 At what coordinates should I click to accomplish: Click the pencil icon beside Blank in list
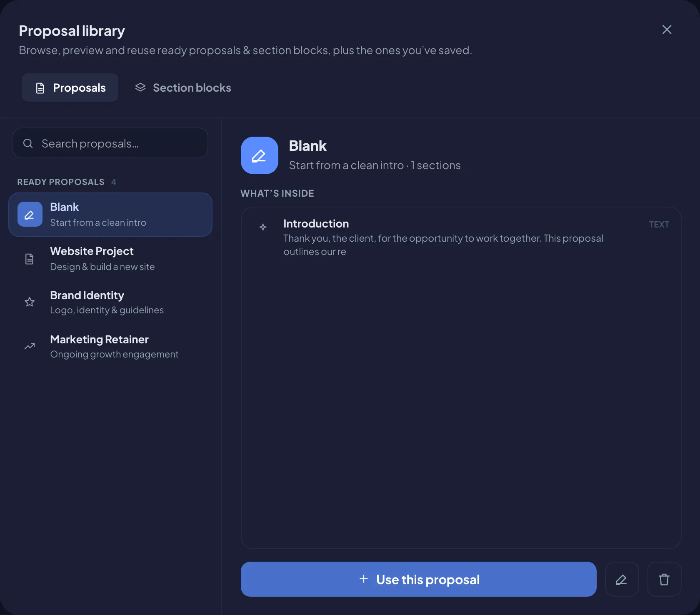click(30, 215)
